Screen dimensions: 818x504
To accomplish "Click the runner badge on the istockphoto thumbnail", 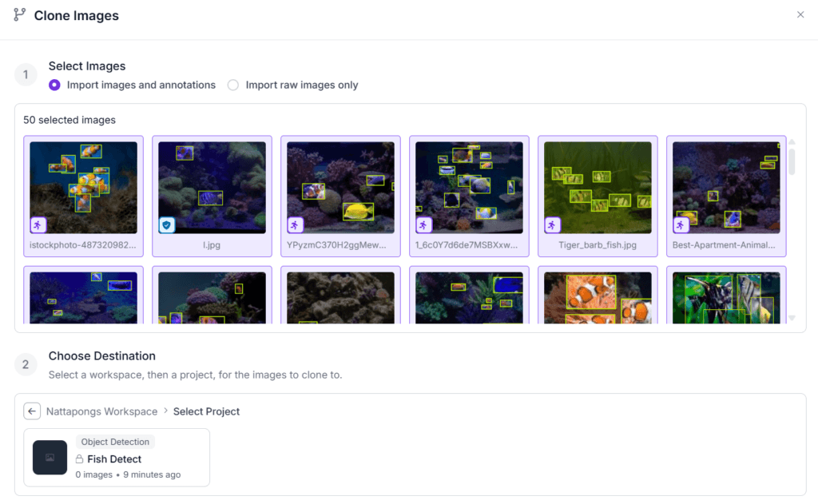I will 38,225.
